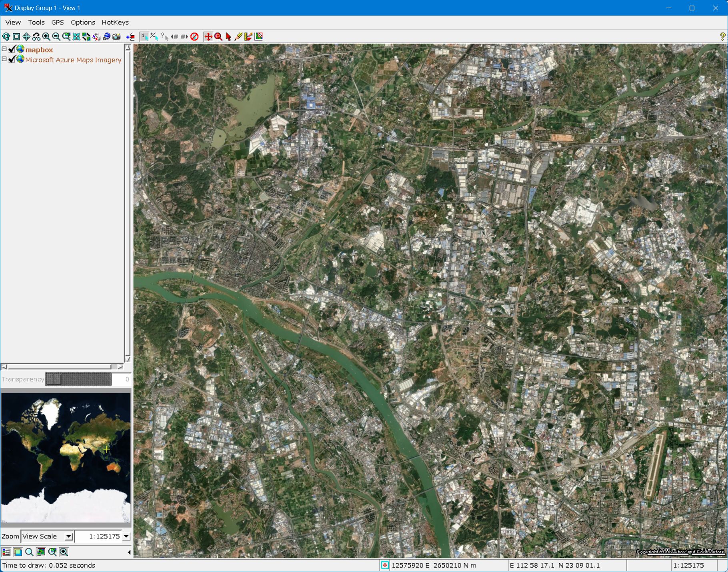Uncheck the mapbox layer checkbox

point(12,49)
